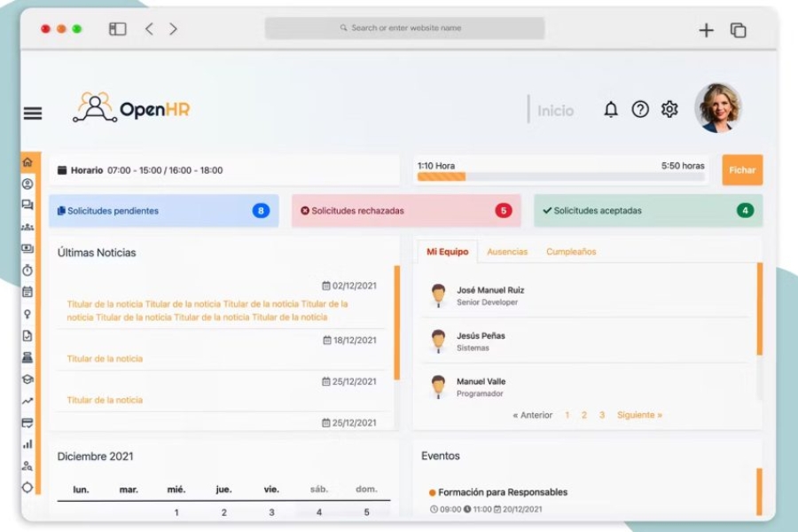Toggle the sidebar with the hamburger menu

[32, 113]
